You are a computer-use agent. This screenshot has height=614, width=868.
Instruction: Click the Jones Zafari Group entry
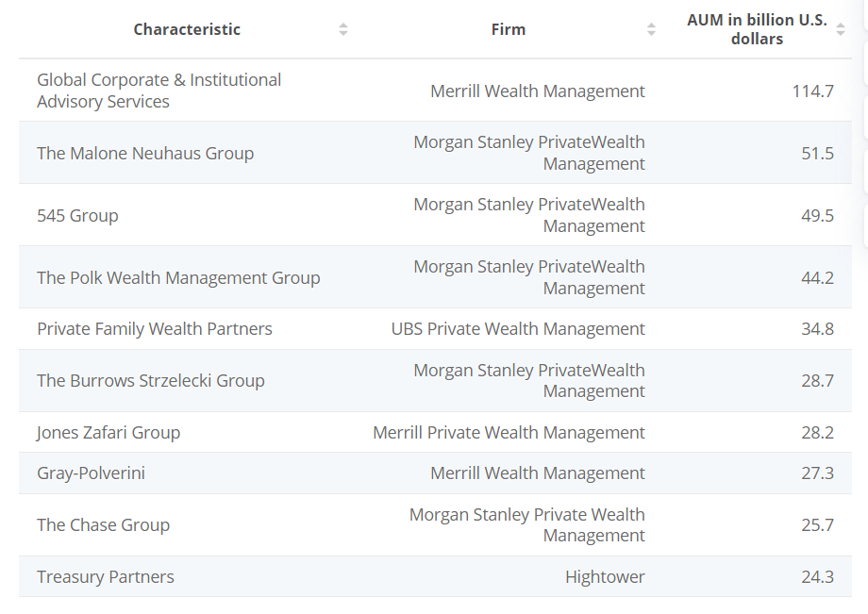(x=108, y=432)
